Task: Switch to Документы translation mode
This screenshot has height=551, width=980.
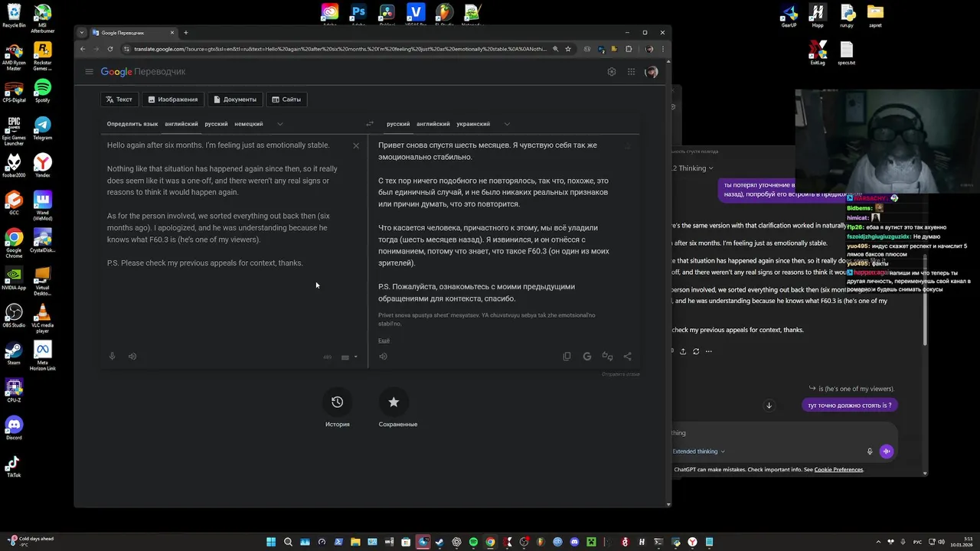Action: point(235,99)
